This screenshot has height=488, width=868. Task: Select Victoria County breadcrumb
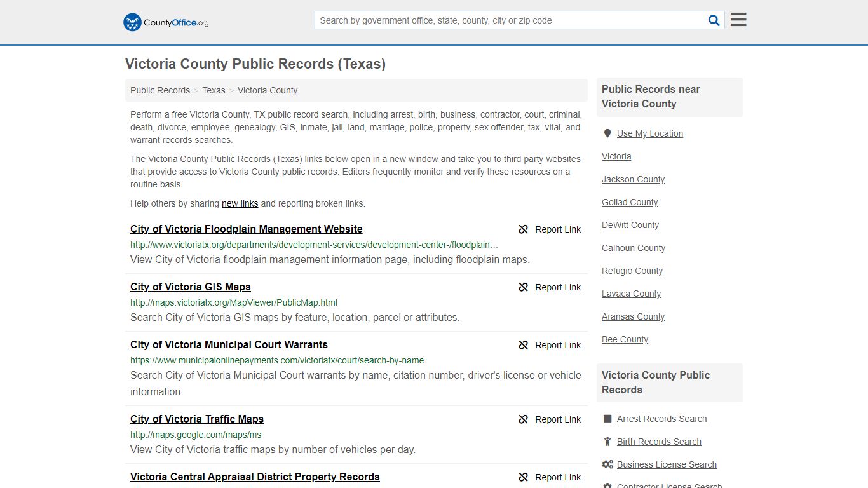click(x=268, y=90)
